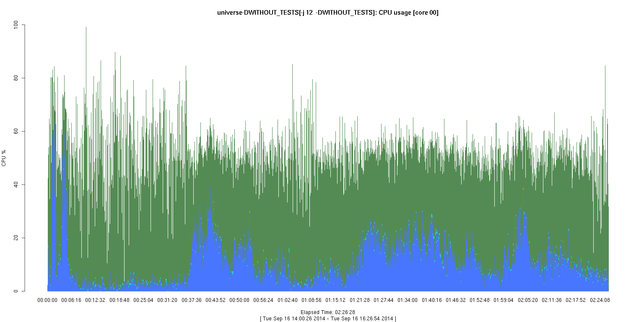Click the Tue Sep 16 date range caption

pos(328,319)
